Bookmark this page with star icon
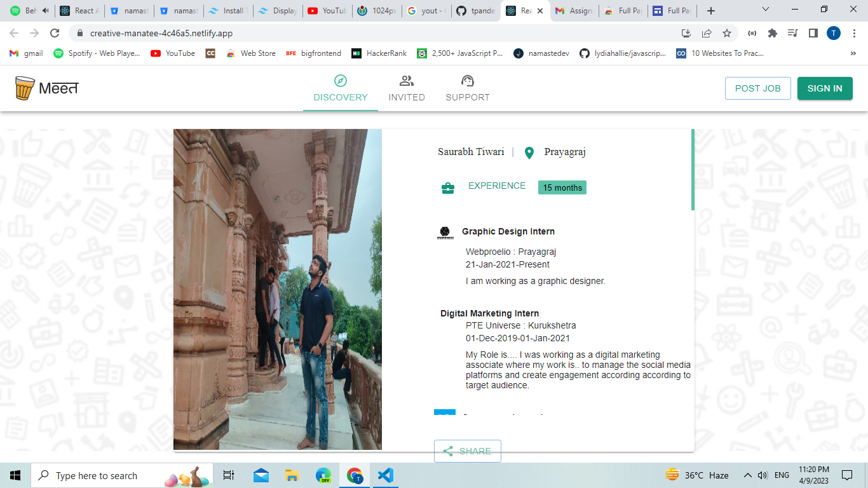Screen dimensions: 868x488 click(727, 33)
